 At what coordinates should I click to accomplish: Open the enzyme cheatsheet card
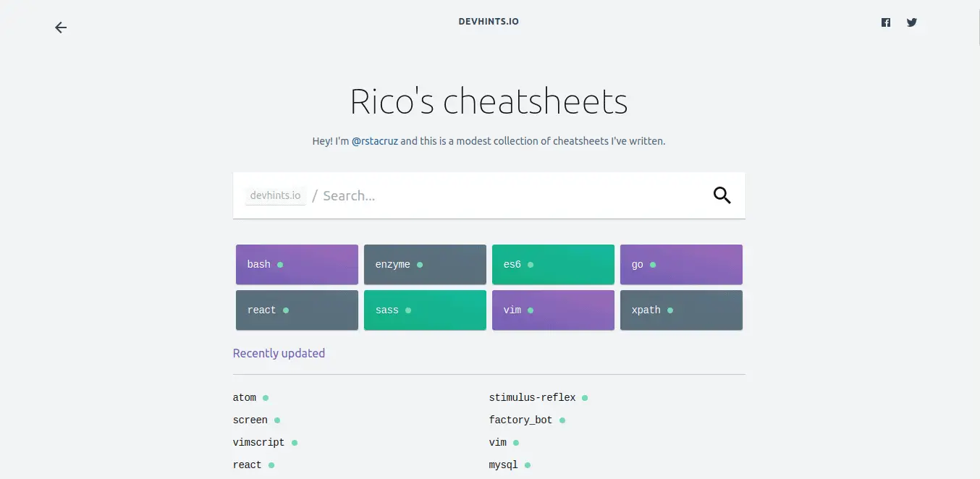[425, 264]
